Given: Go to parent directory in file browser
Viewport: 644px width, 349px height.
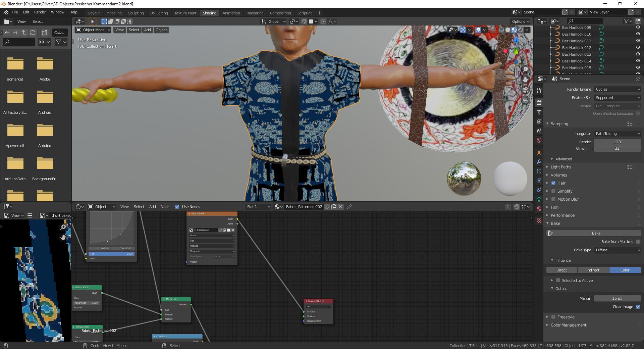Looking at the screenshot, I should click(24, 33).
